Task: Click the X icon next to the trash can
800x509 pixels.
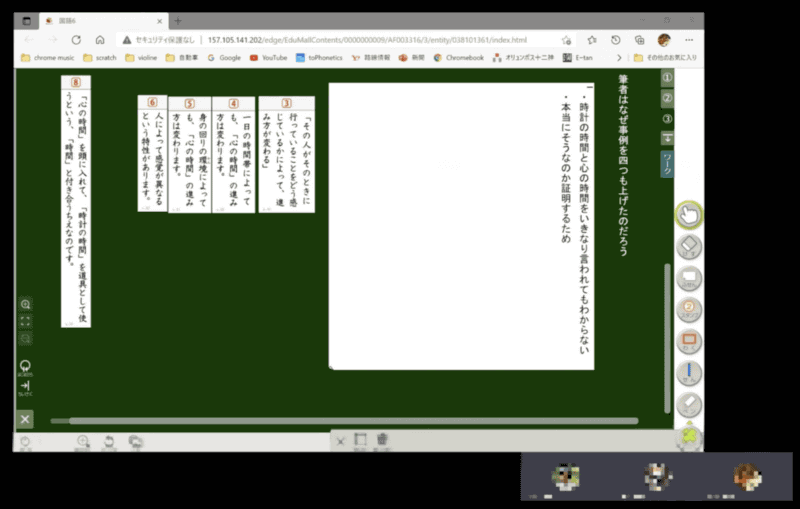Action: point(340,441)
